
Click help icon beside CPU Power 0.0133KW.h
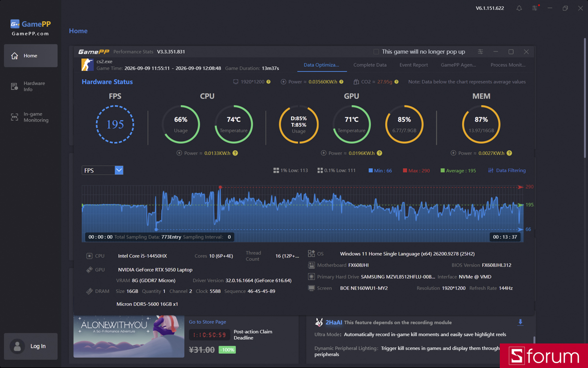click(x=235, y=153)
